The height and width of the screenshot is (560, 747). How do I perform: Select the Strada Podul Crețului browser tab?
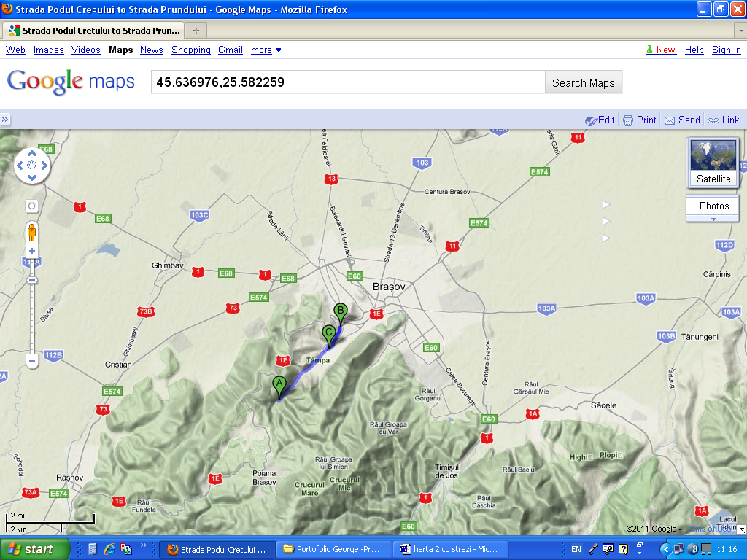point(94,31)
